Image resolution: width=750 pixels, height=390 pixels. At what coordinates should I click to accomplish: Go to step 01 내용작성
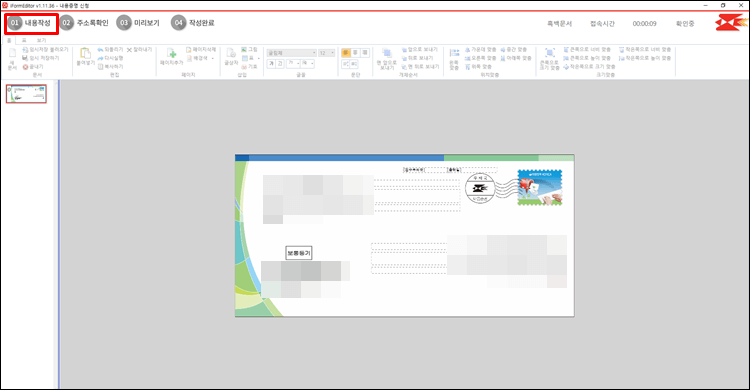coord(32,23)
